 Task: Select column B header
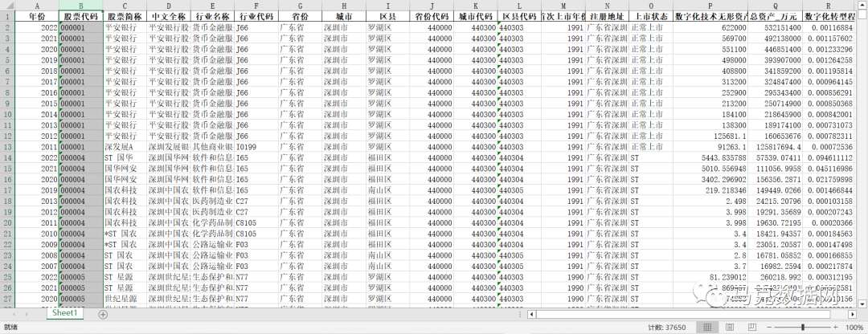coord(81,5)
